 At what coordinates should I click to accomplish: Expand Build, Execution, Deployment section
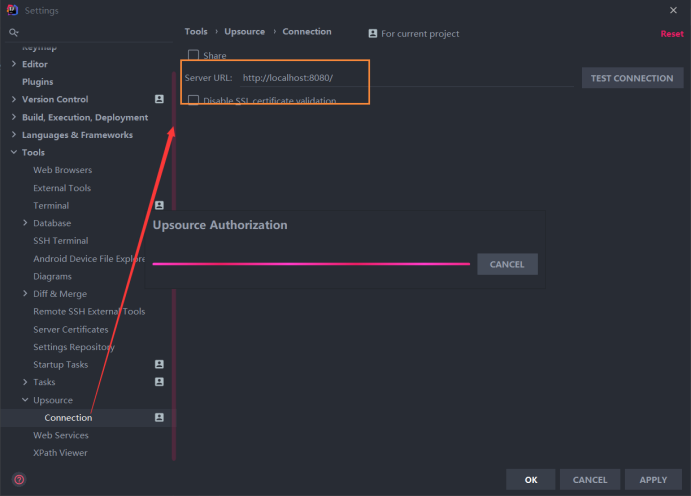pyautogui.click(x=14, y=117)
